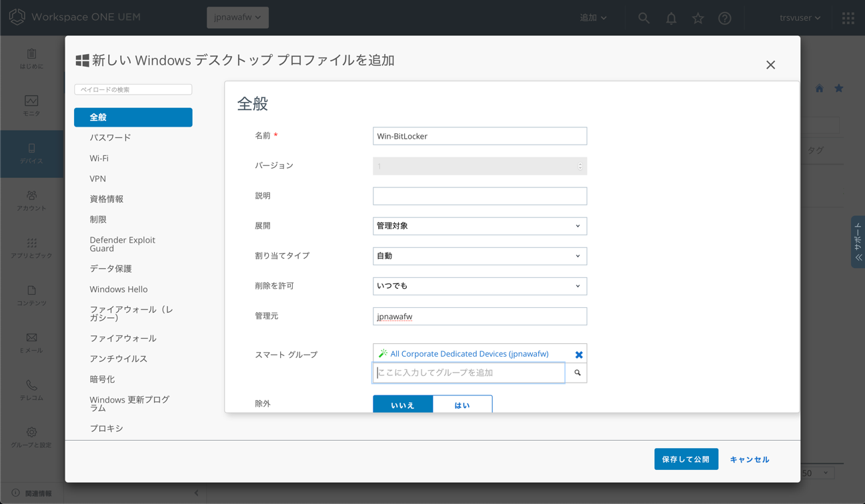Open デバイス in the sidebar
The width and height of the screenshot is (865, 504).
point(31,154)
